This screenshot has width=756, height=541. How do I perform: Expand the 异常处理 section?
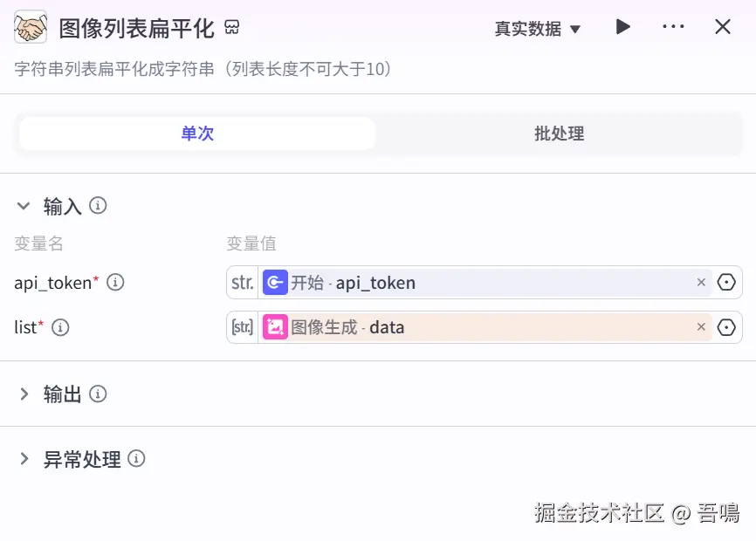[24, 459]
